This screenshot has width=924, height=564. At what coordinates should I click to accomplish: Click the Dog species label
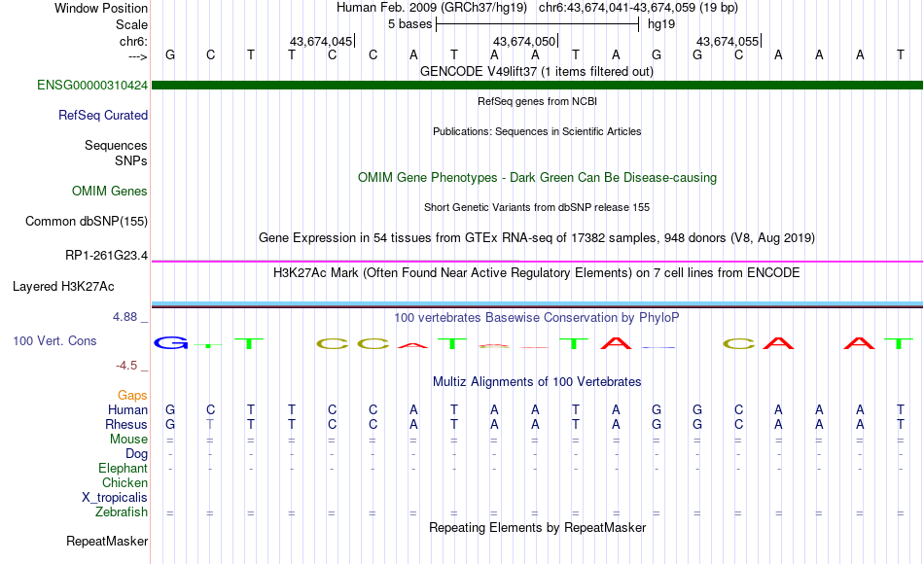point(136,454)
